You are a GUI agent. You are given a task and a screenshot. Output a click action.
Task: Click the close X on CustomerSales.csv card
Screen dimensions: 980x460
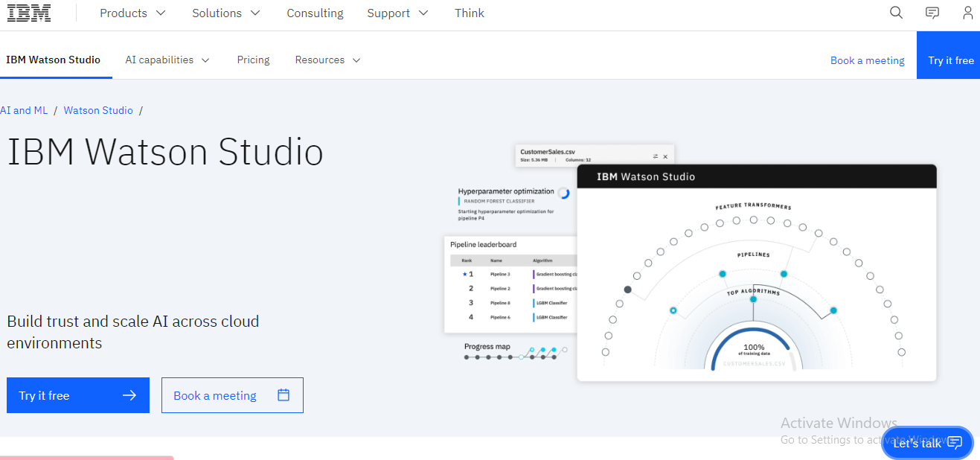tap(665, 156)
